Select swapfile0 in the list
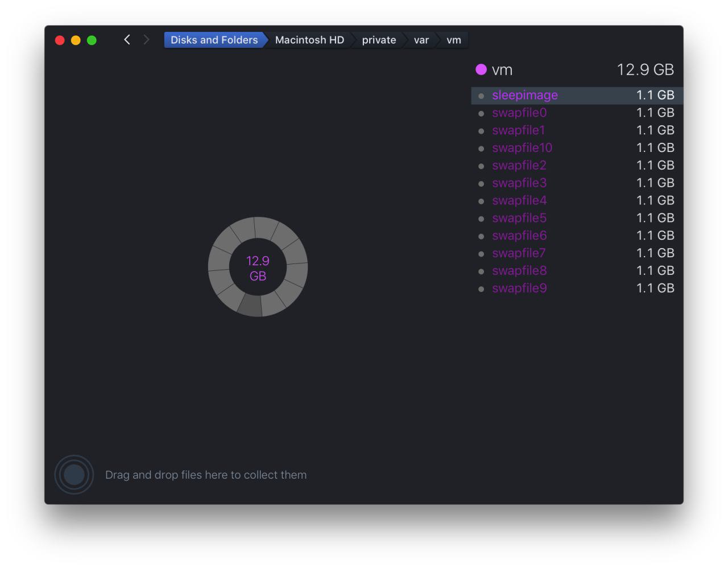728x568 pixels. pyautogui.click(x=577, y=113)
